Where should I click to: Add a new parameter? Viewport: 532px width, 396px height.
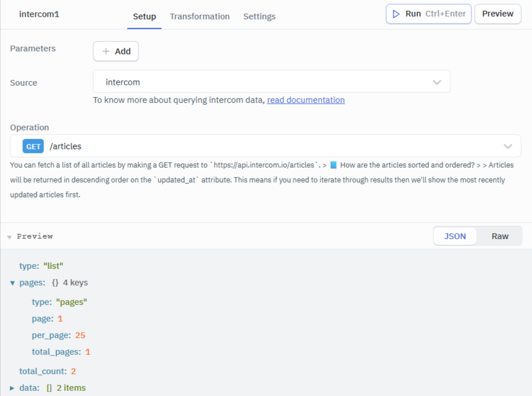tap(116, 52)
